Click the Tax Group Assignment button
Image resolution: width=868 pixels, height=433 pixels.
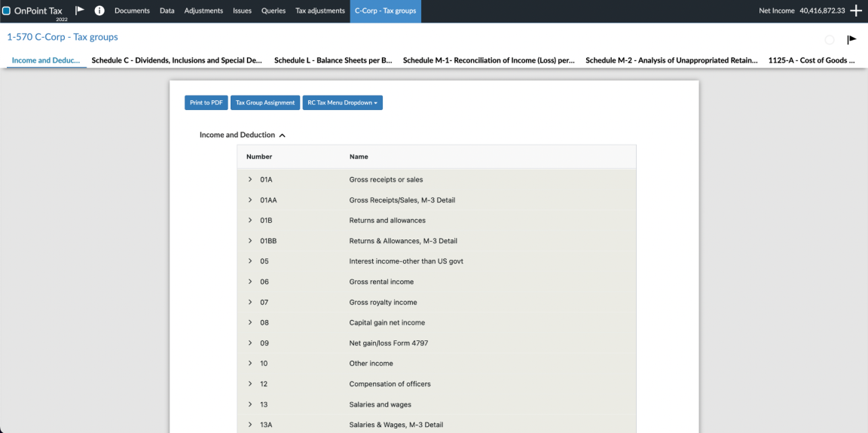point(264,103)
